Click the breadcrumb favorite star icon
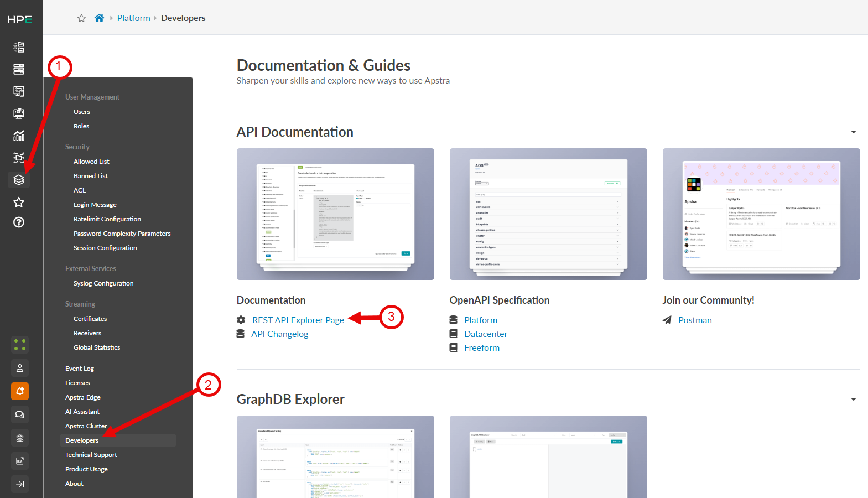Screen dimensions: 868x498 point(81,18)
